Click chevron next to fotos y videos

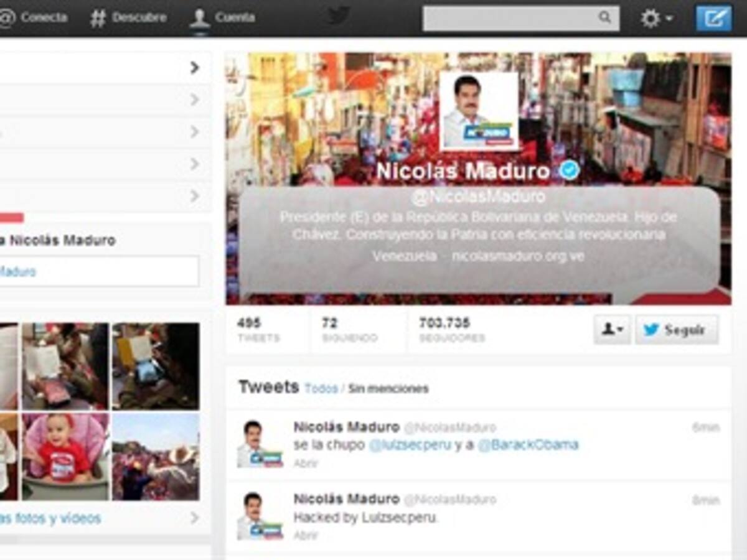pos(195,518)
